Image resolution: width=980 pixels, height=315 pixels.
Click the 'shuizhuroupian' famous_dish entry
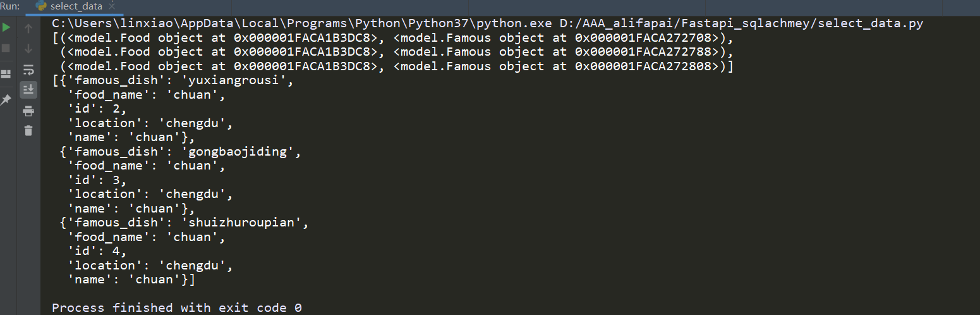(185, 223)
